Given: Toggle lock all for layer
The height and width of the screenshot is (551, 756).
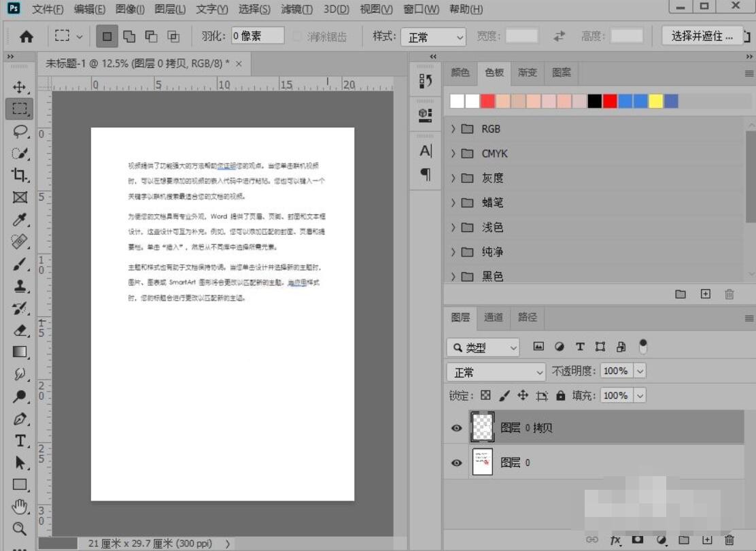Looking at the screenshot, I should pyautogui.click(x=560, y=396).
